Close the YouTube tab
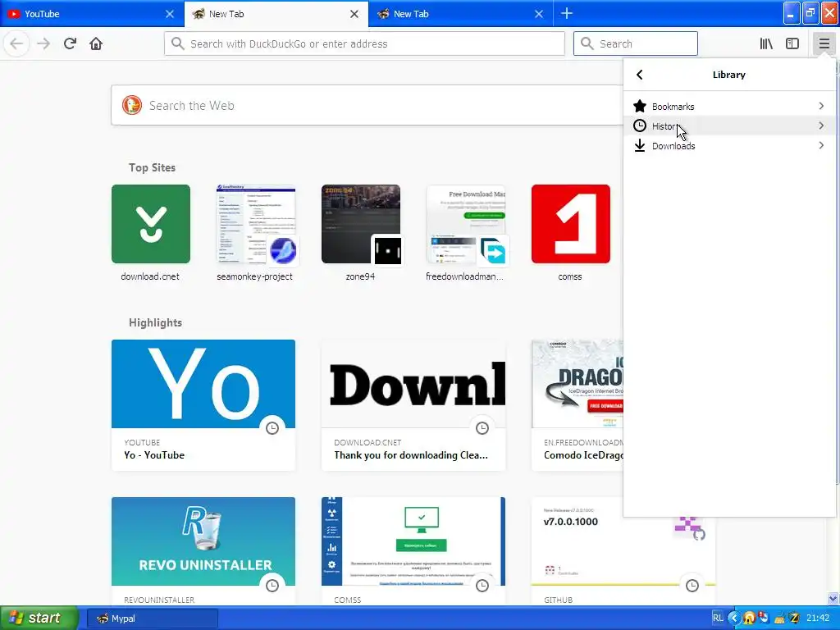This screenshot has height=630, width=840. [x=169, y=14]
